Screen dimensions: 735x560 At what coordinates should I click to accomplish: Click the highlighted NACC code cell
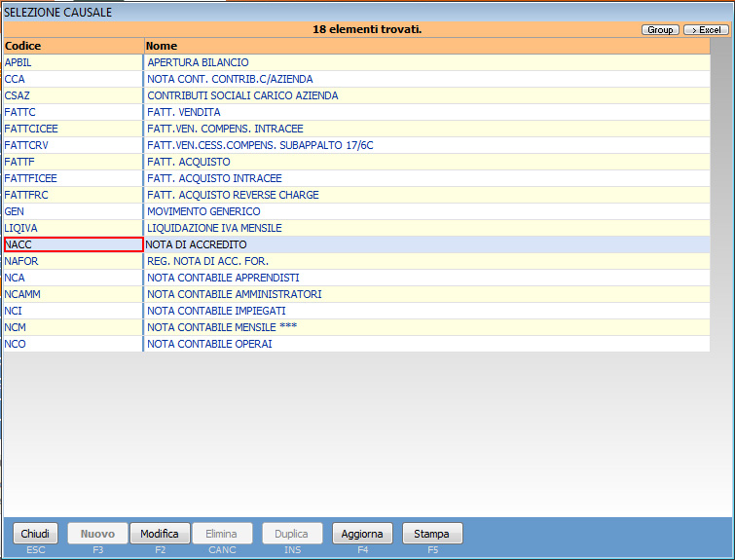pos(73,244)
